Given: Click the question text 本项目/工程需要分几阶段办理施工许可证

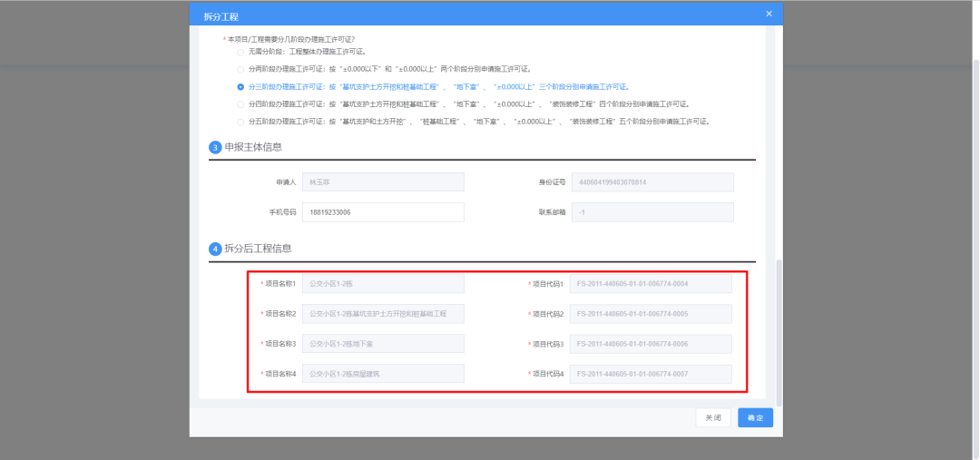Looking at the screenshot, I should 291,39.
